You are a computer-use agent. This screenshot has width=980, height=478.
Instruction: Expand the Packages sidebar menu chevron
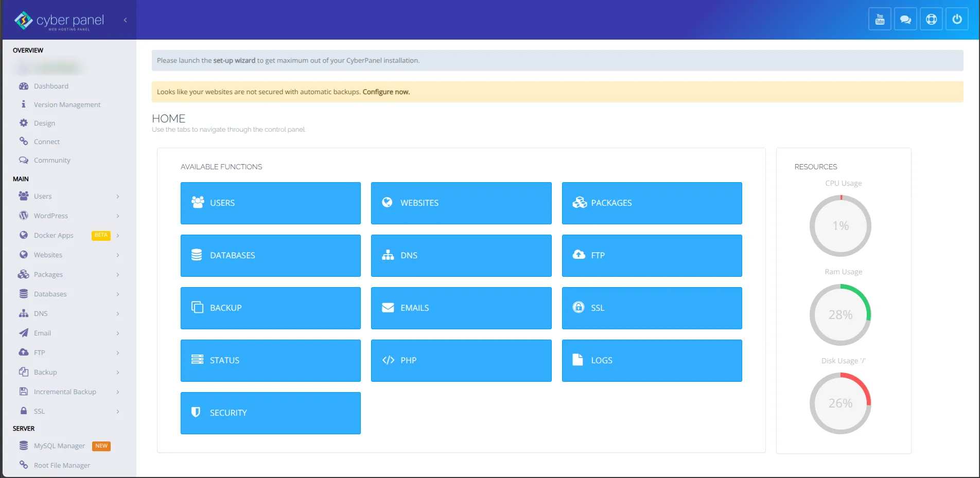[x=118, y=275]
